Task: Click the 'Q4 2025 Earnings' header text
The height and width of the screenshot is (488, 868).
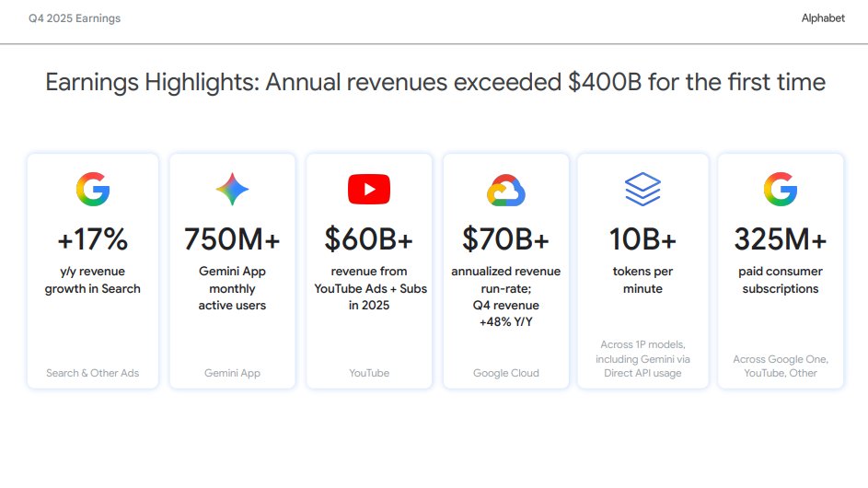Action: [75, 18]
